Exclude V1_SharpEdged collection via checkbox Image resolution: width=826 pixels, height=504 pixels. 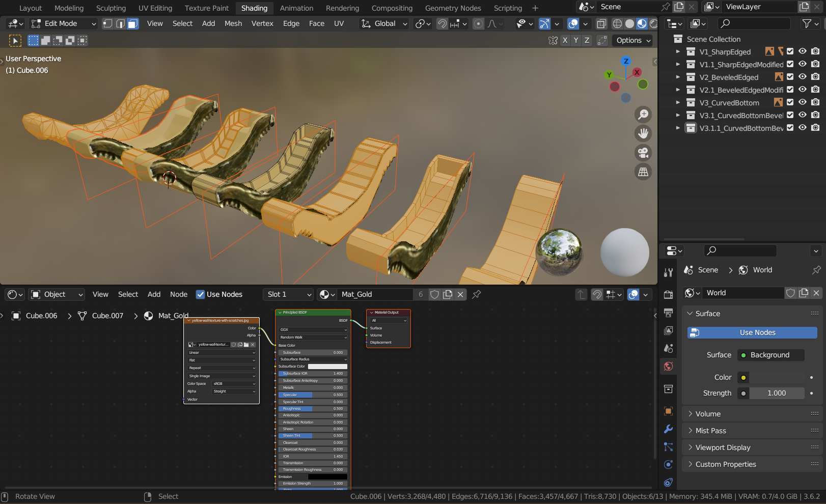tap(790, 51)
